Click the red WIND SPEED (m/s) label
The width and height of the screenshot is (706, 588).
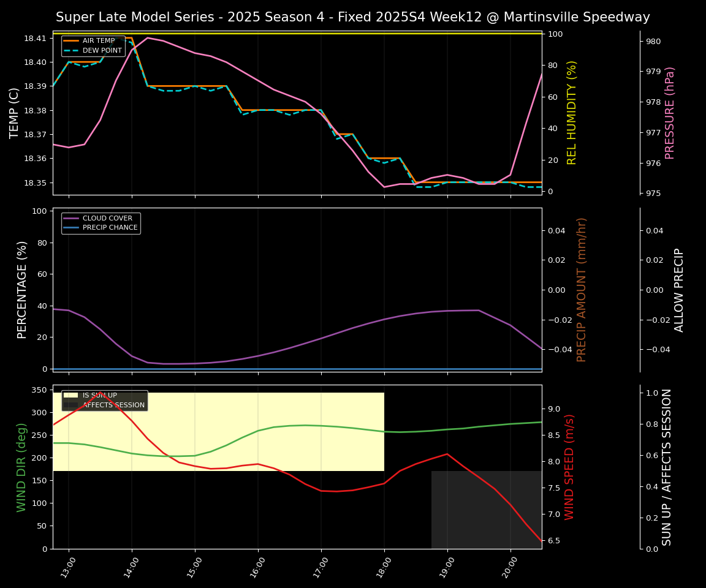[569, 467]
